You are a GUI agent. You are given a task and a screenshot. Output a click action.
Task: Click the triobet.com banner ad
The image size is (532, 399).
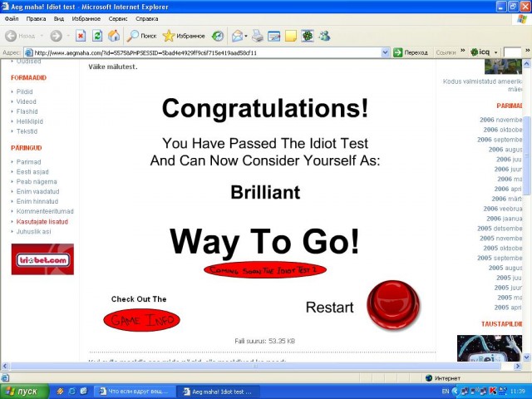point(42,259)
